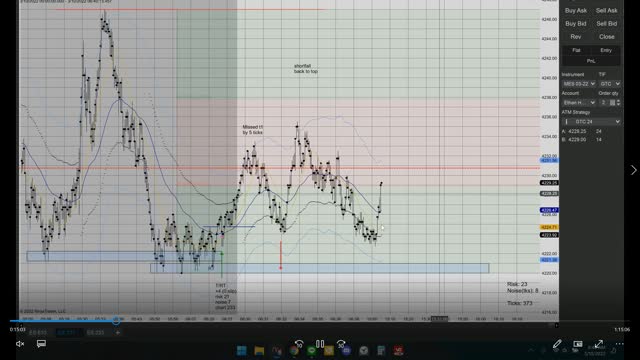This screenshot has width=640, height=360.
Task: Select the 'shortfall back to top' chart note
Action: coord(306,69)
